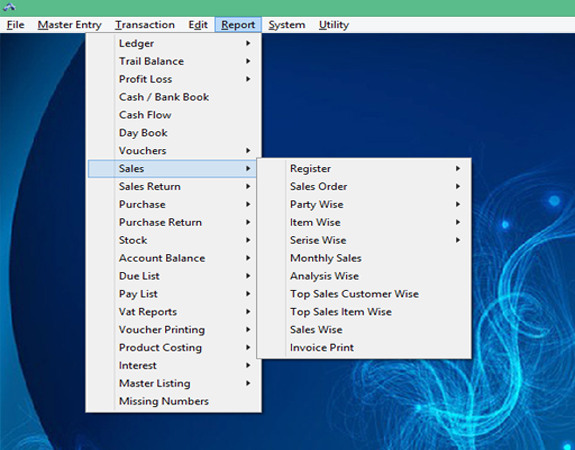Expand the Party Wise submenu
This screenshot has width=575, height=450.
coord(364,204)
